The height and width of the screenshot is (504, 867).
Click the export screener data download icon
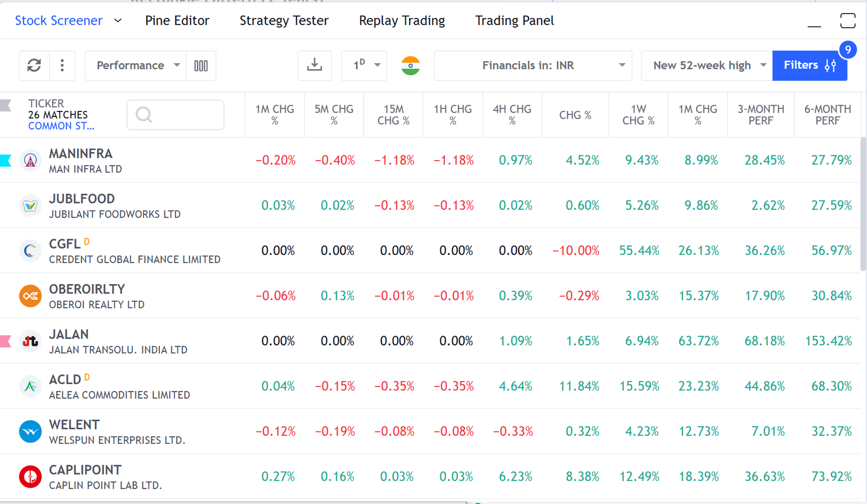pos(314,65)
